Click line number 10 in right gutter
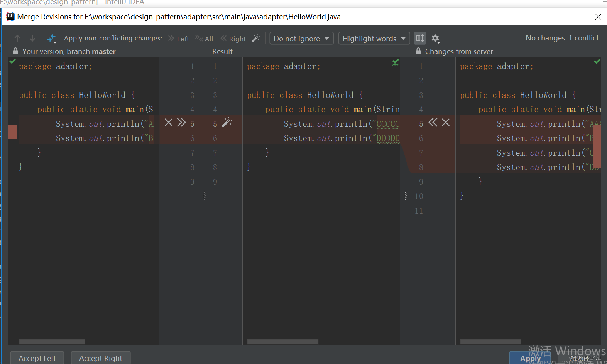The height and width of the screenshot is (364, 607). (x=419, y=196)
